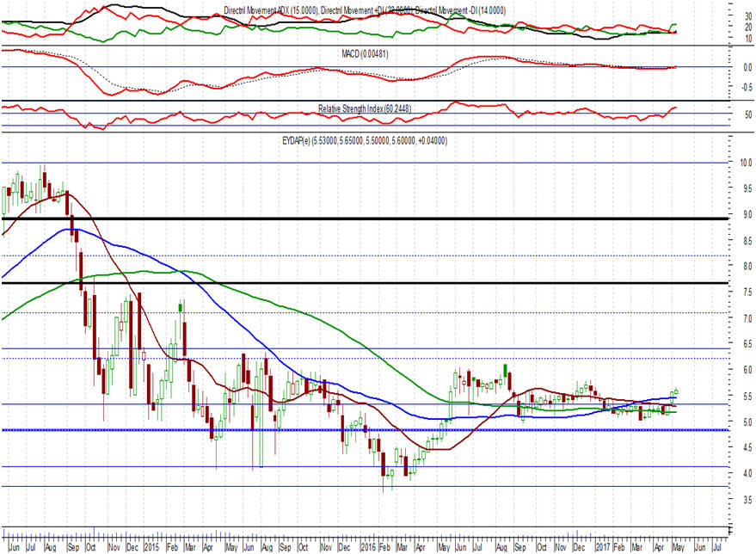Select the Relative Strength Index (60.2448) title
The image size is (756, 554).
point(365,108)
